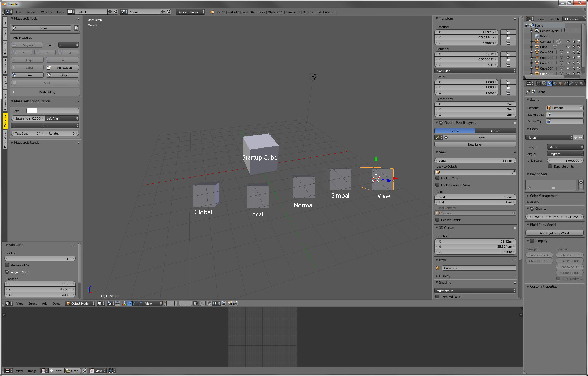The image size is (588, 376).
Task: Select the Scene tab in Grease Pencil panel
Action: click(455, 131)
